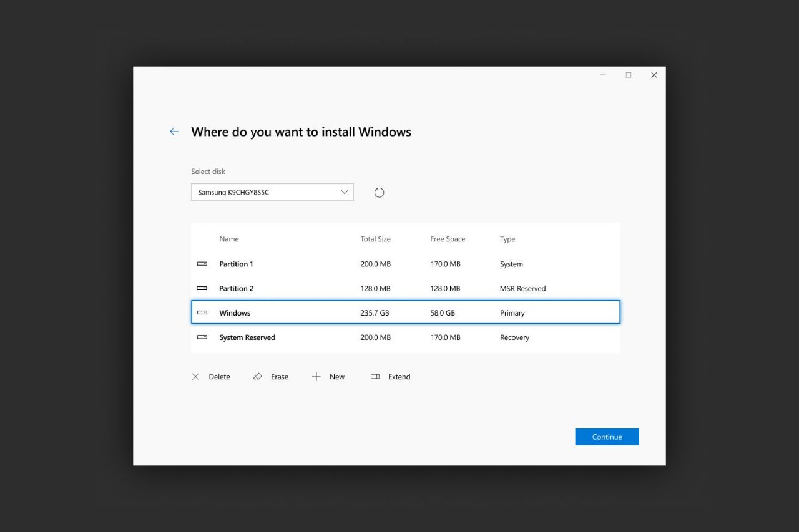Click the 170.0 MB free space of System Reserved
Image resolution: width=799 pixels, height=532 pixels.
click(445, 337)
